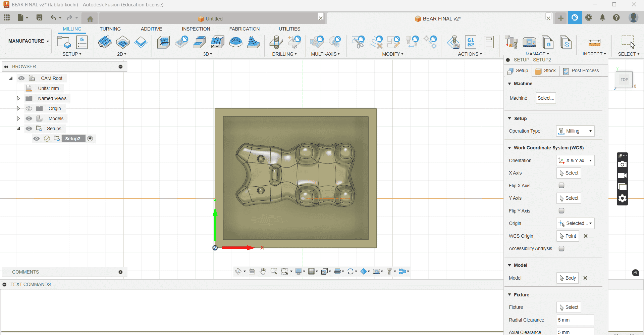The width and height of the screenshot is (644, 335).
Task: Toggle visibility of Setup2
Action: click(37, 139)
